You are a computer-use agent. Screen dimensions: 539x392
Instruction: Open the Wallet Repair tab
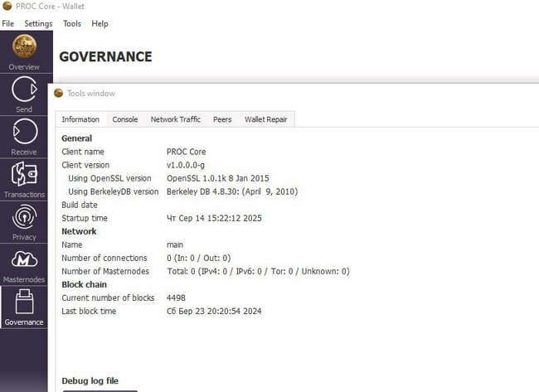click(265, 119)
